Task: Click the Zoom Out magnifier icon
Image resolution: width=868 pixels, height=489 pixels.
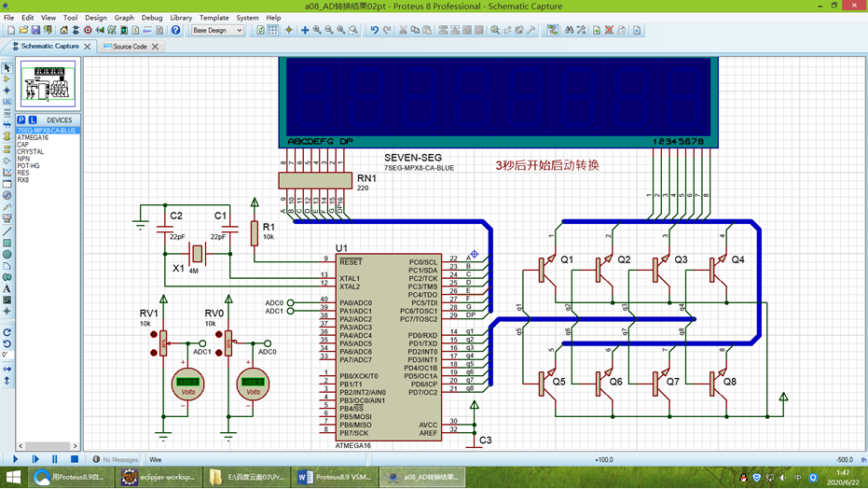Action: click(x=329, y=30)
